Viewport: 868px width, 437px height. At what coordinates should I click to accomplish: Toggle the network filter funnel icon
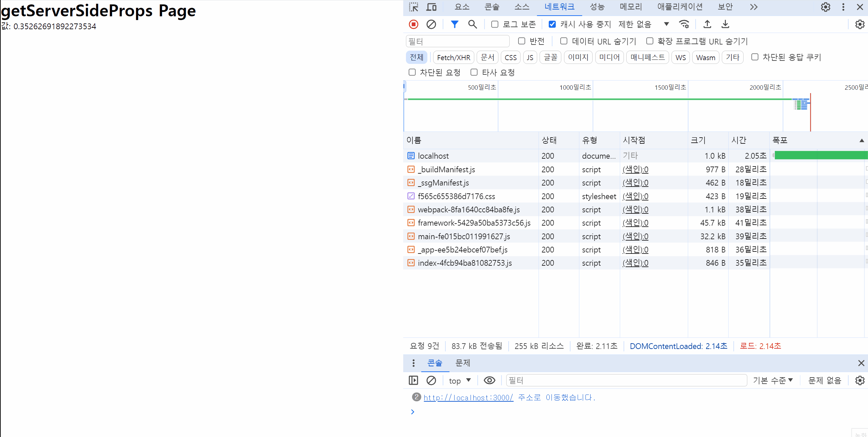pos(455,24)
